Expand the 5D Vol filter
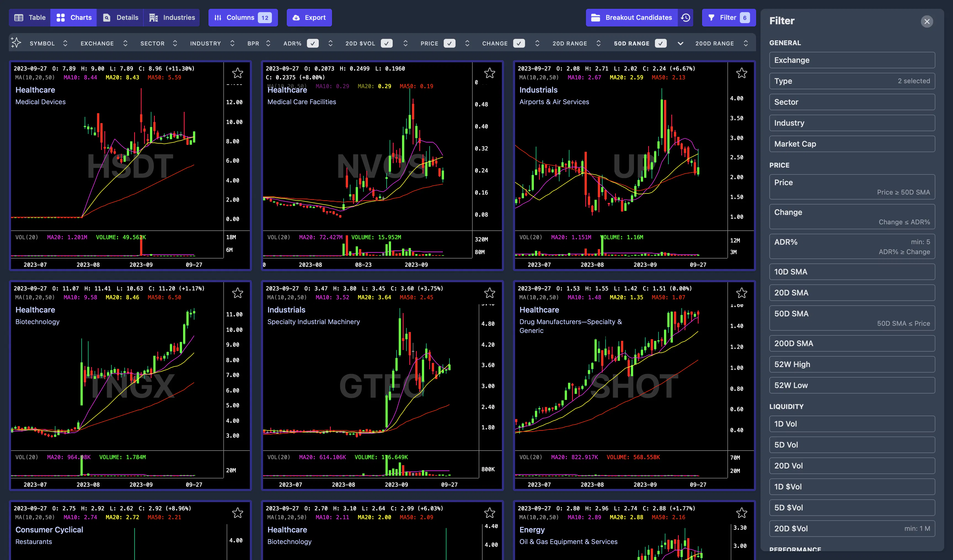This screenshot has height=560, width=953. coord(852,445)
